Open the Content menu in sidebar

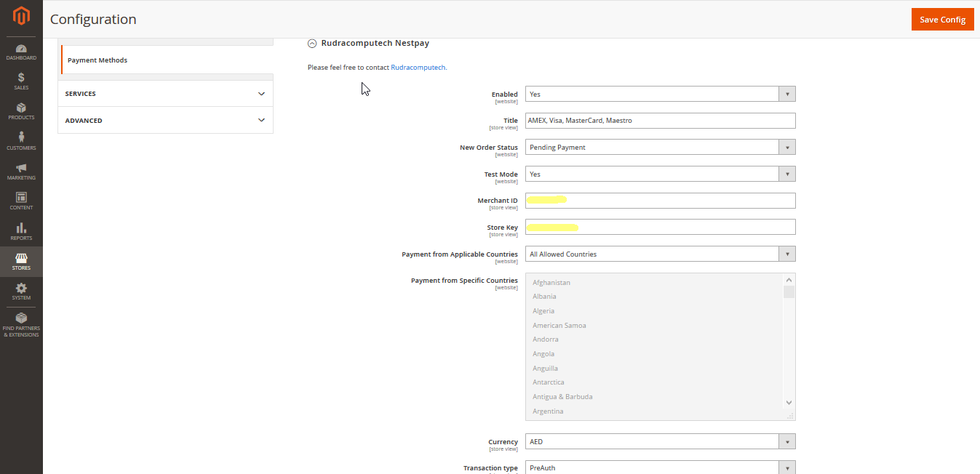tap(21, 201)
